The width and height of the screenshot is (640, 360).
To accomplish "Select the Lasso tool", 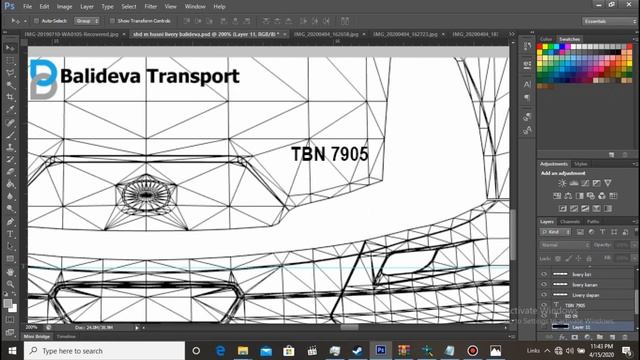I will coord(10,73).
